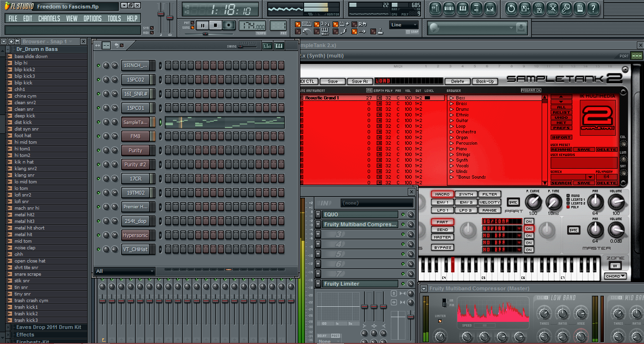Open the Line snap dropdown
Viewport: 644px width, 344px height.
tap(404, 25)
